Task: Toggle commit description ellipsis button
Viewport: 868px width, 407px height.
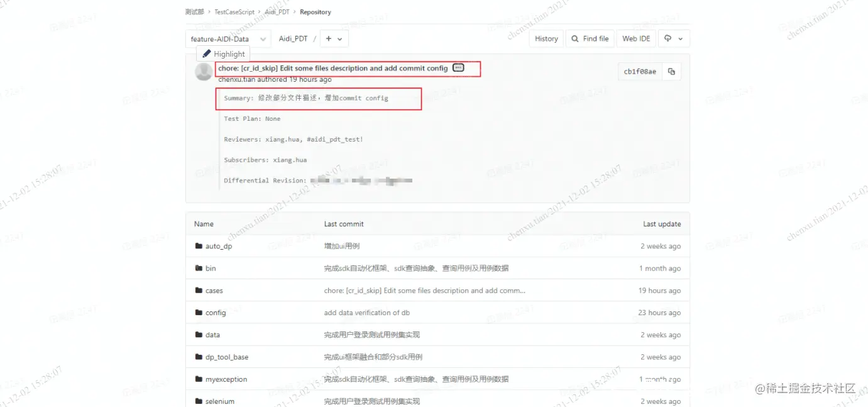Action: tap(458, 68)
